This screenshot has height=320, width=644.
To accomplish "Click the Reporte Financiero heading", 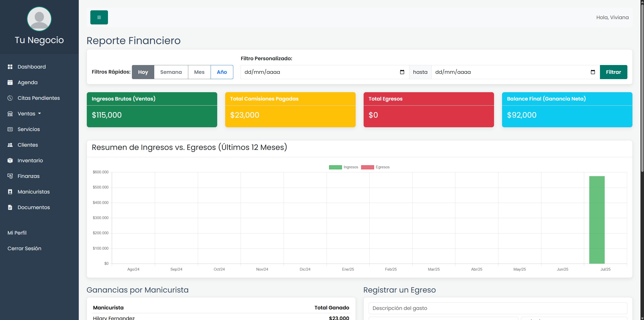I will 134,41.
